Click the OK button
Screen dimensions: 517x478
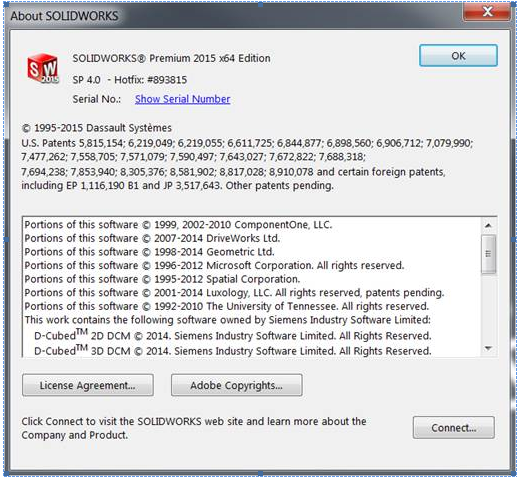(458, 56)
